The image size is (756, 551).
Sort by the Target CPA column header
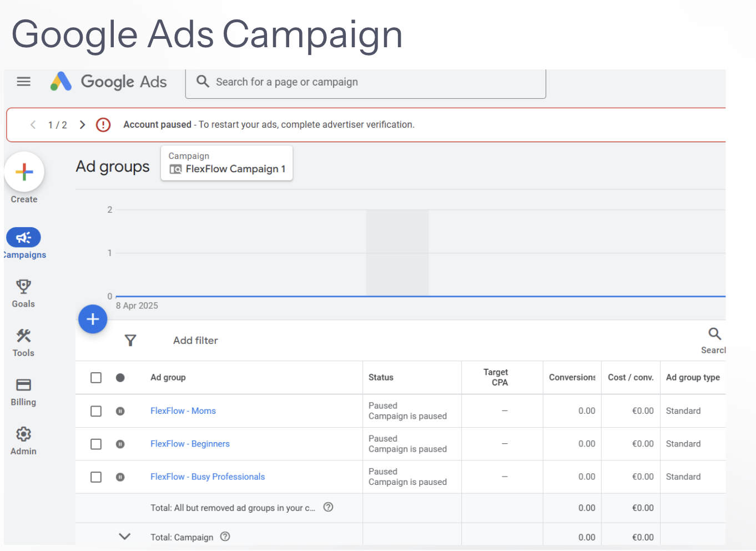496,377
